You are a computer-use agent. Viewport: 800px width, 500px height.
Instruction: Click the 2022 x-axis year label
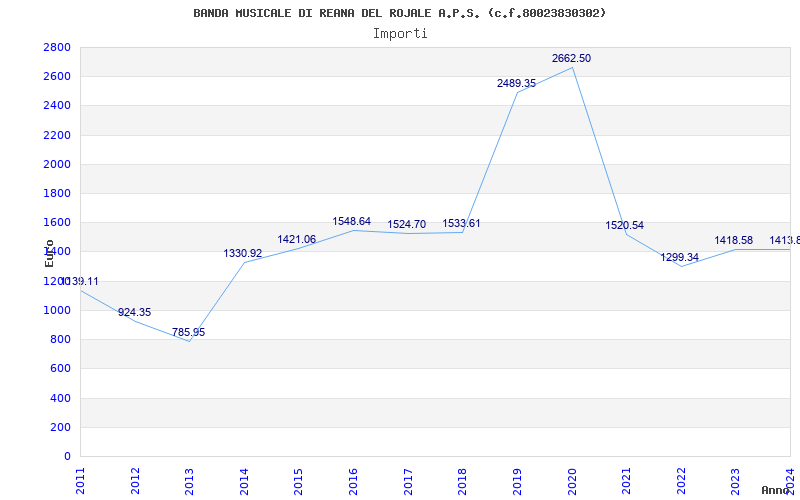click(x=681, y=481)
